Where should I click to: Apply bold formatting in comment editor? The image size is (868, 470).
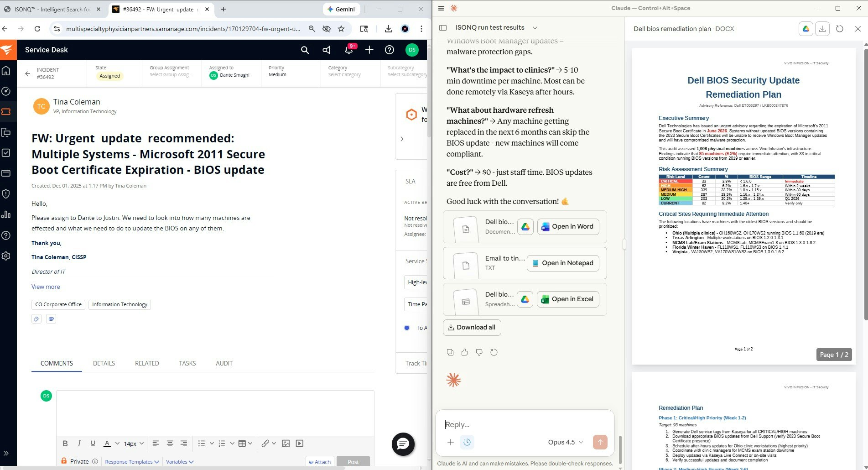coord(65,444)
